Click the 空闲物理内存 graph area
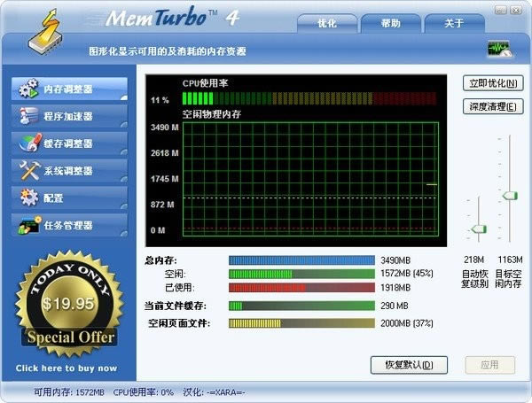The width and height of the screenshot is (532, 403). (310, 177)
